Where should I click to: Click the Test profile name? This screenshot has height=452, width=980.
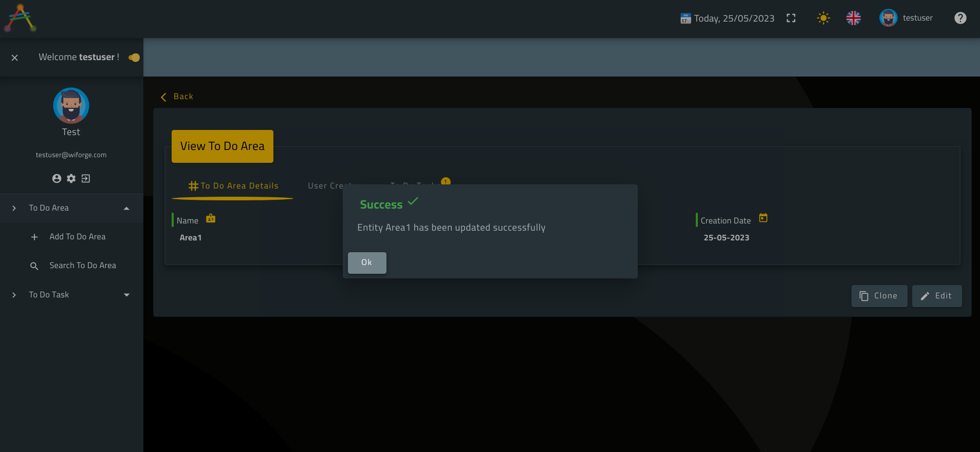pos(71,132)
